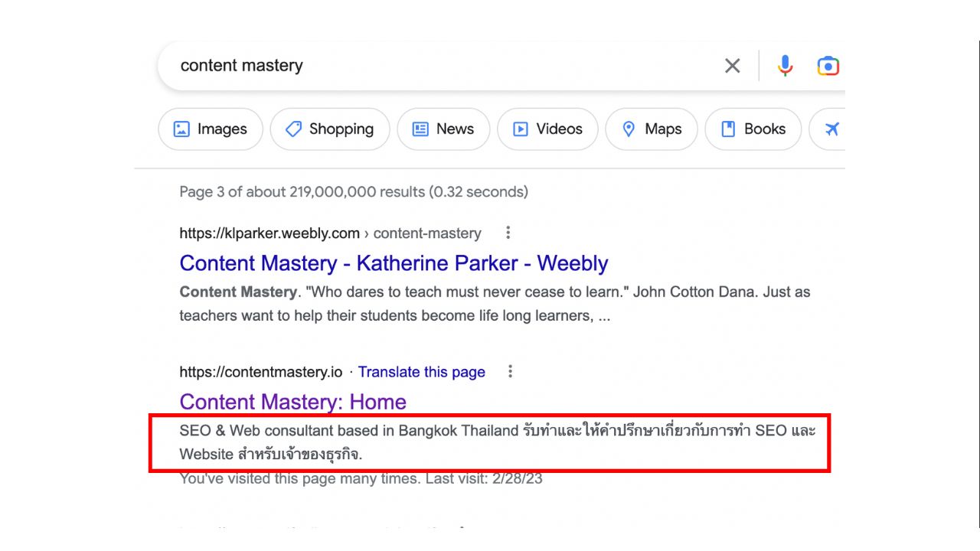Image resolution: width=980 pixels, height=551 pixels.
Task: Switch to Maps results
Action: [652, 129]
